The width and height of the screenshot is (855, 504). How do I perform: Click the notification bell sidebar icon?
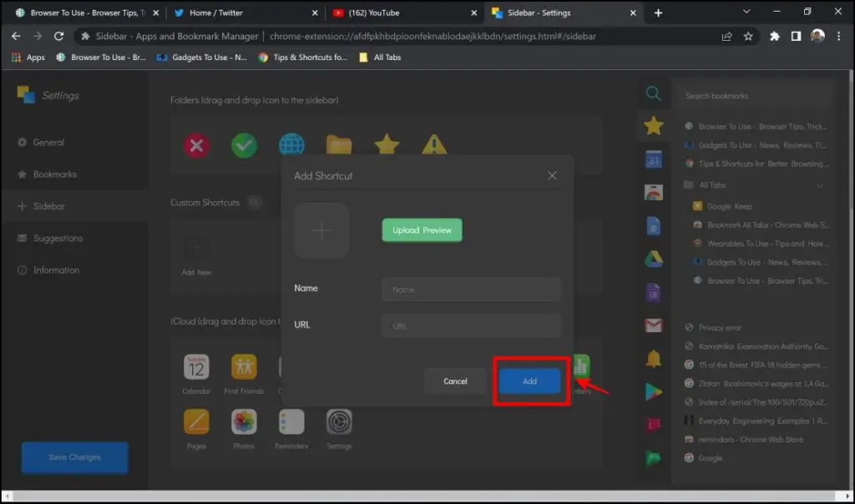654,356
